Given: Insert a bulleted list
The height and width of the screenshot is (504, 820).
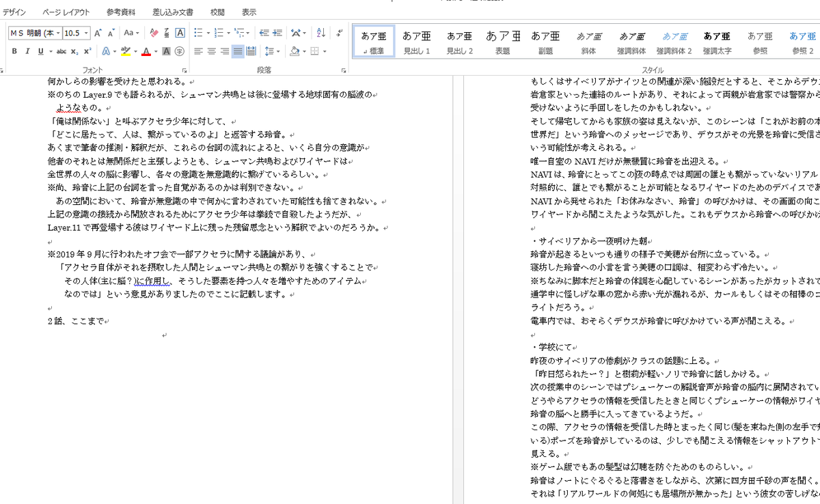Looking at the screenshot, I should 197,33.
